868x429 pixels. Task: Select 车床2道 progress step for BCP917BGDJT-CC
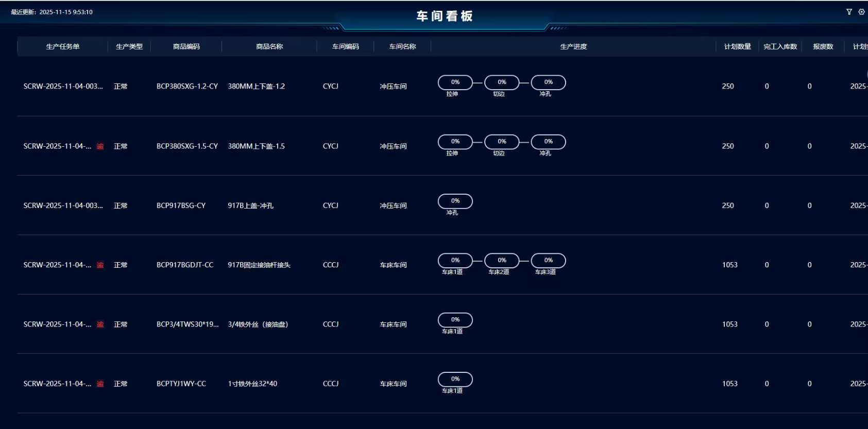[x=501, y=261]
